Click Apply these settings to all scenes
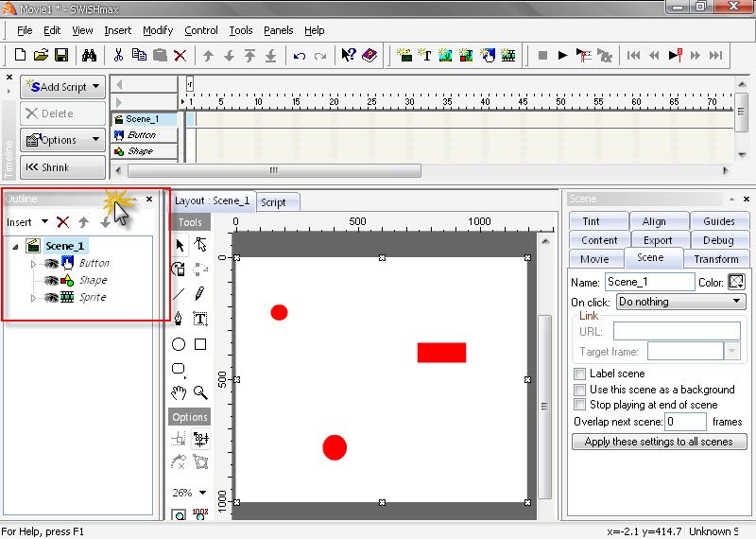 (x=659, y=442)
